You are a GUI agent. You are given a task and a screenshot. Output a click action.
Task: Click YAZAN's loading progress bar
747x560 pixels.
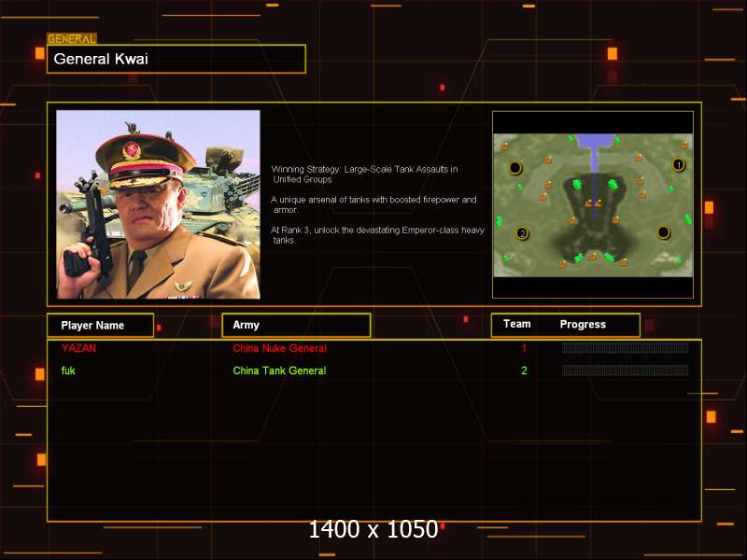coord(625,348)
